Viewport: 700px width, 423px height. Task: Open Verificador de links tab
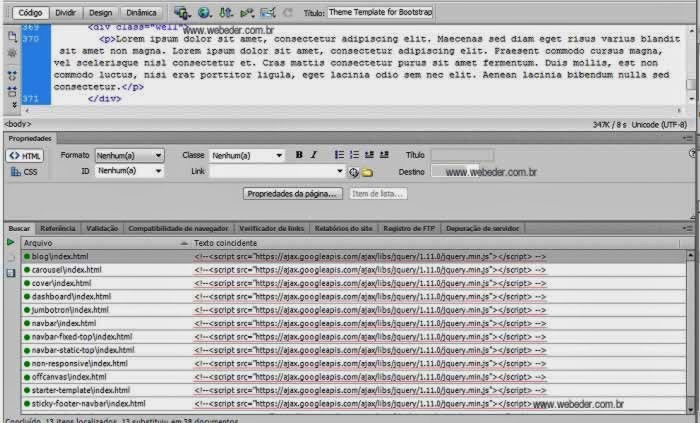(271, 228)
